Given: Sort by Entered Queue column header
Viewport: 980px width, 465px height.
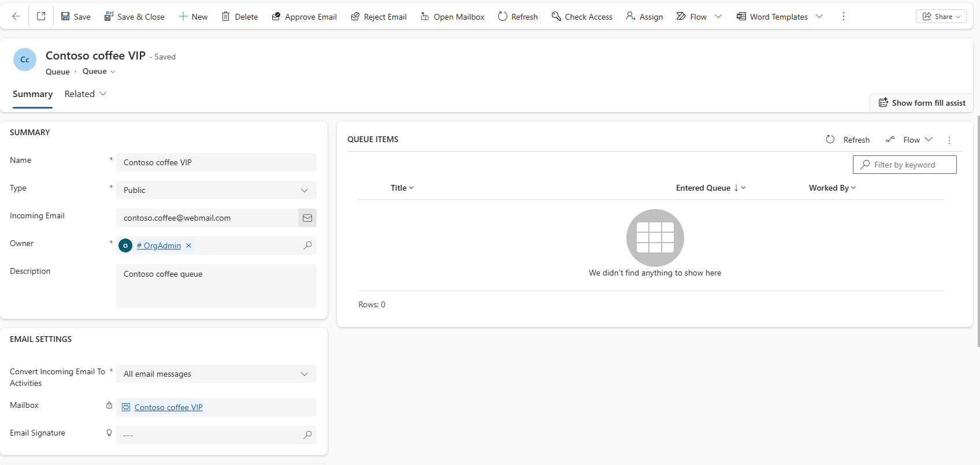Looking at the screenshot, I should [711, 188].
